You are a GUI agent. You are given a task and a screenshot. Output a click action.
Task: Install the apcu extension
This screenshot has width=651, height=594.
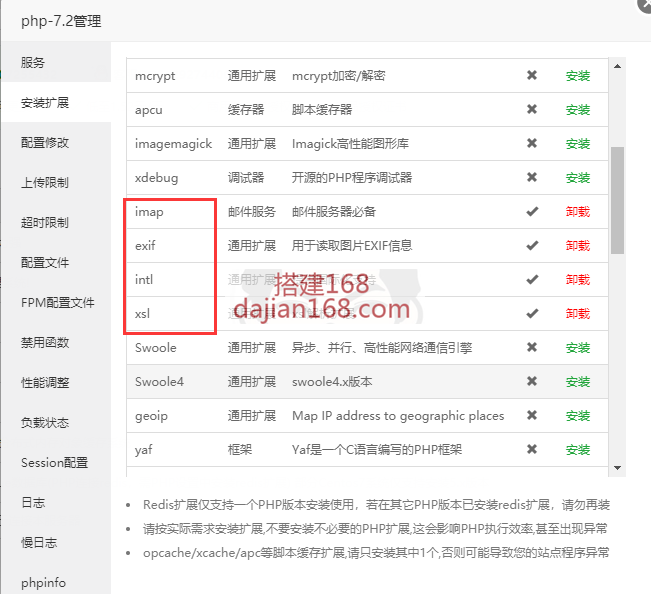click(578, 110)
